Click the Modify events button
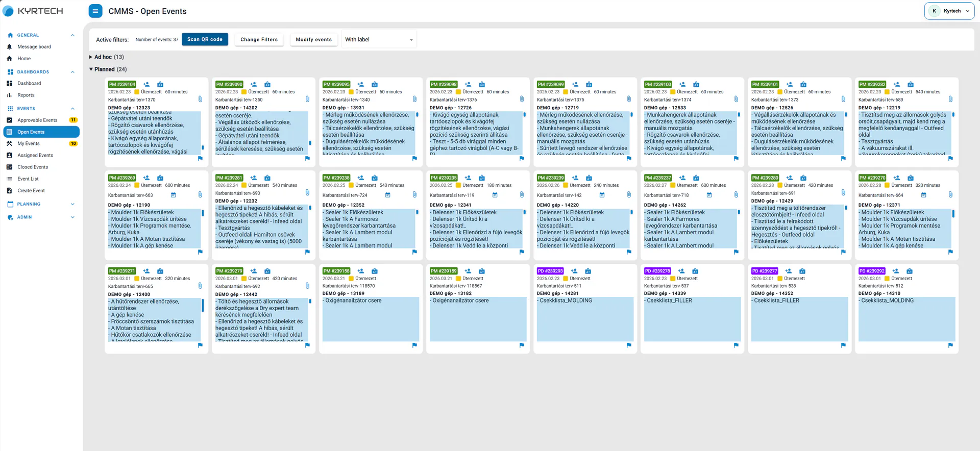Viewport: 980px width, 451px height. [313, 39]
